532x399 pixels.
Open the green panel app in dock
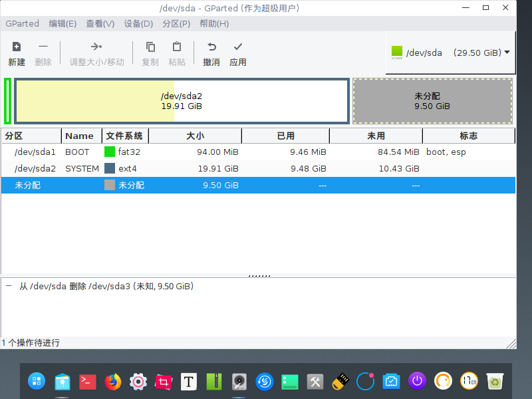click(x=290, y=382)
